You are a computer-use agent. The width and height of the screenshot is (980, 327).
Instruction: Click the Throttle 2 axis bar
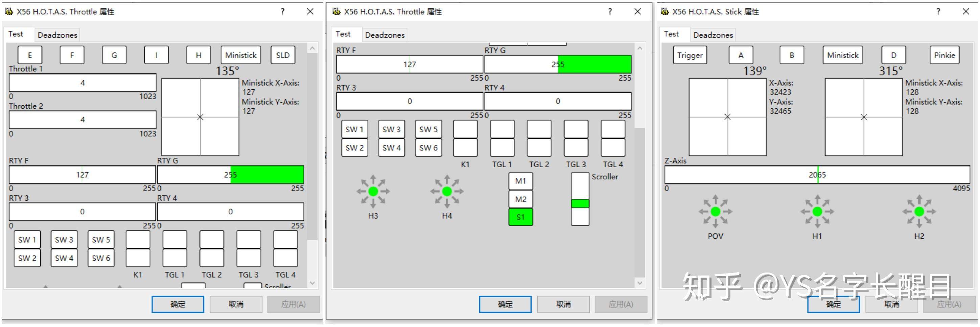pyautogui.click(x=83, y=119)
